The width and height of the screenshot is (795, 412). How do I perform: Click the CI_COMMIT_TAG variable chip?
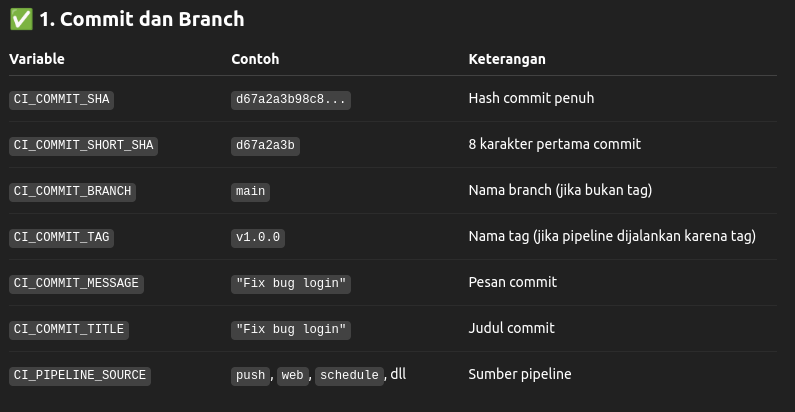point(61,238)
